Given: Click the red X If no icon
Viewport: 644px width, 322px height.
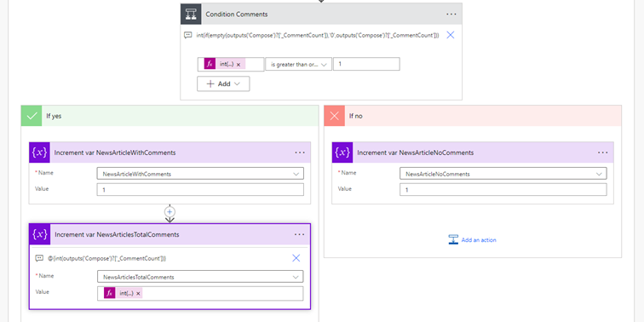Looking at the screenshot, I should tap(334, 116).
